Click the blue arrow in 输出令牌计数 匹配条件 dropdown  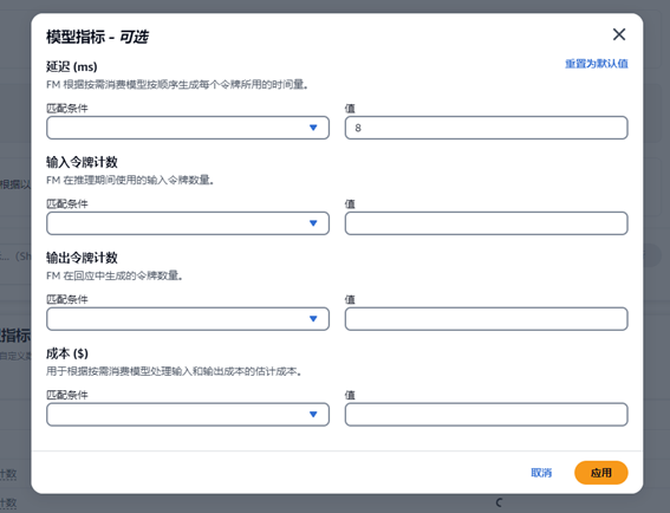pos(313,319)
